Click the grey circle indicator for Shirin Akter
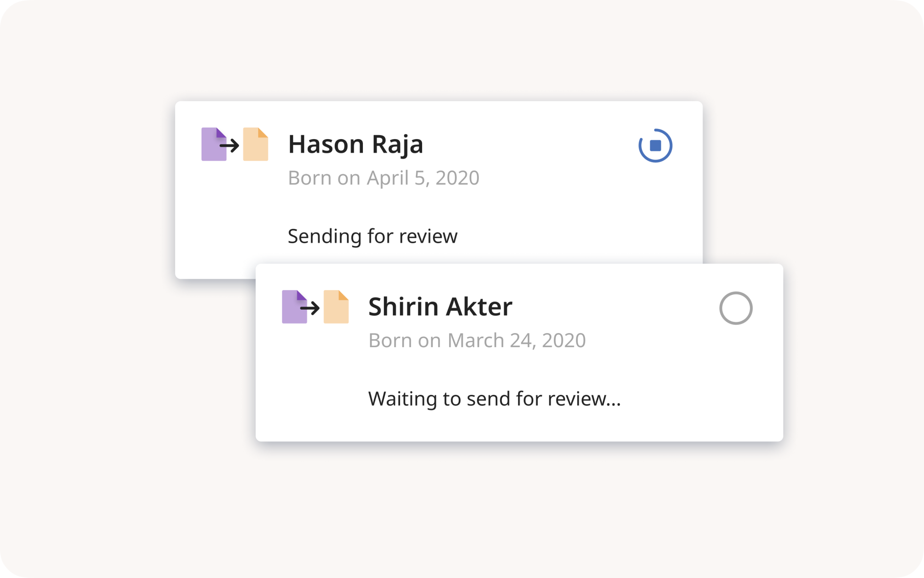 [x=736, y=308]
